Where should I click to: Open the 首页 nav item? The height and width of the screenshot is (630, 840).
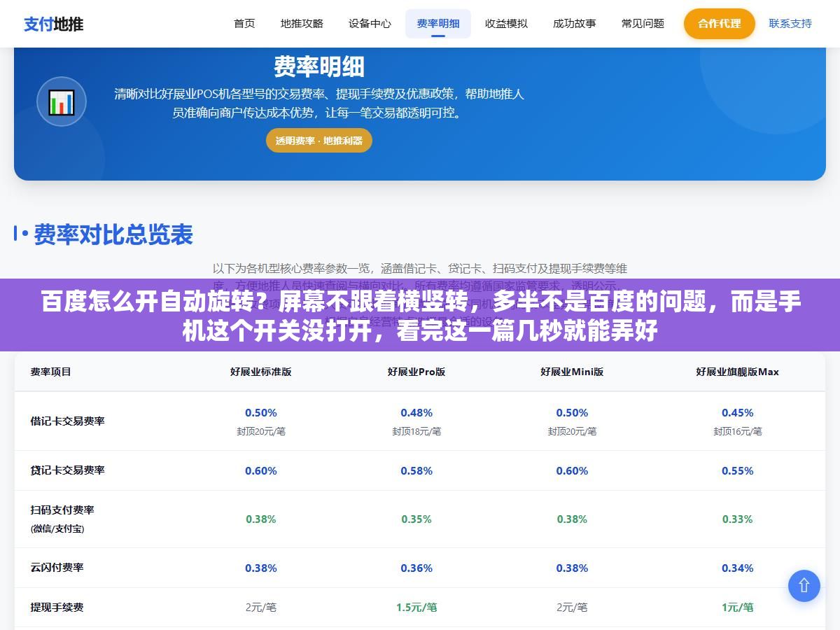click(244, 24)
